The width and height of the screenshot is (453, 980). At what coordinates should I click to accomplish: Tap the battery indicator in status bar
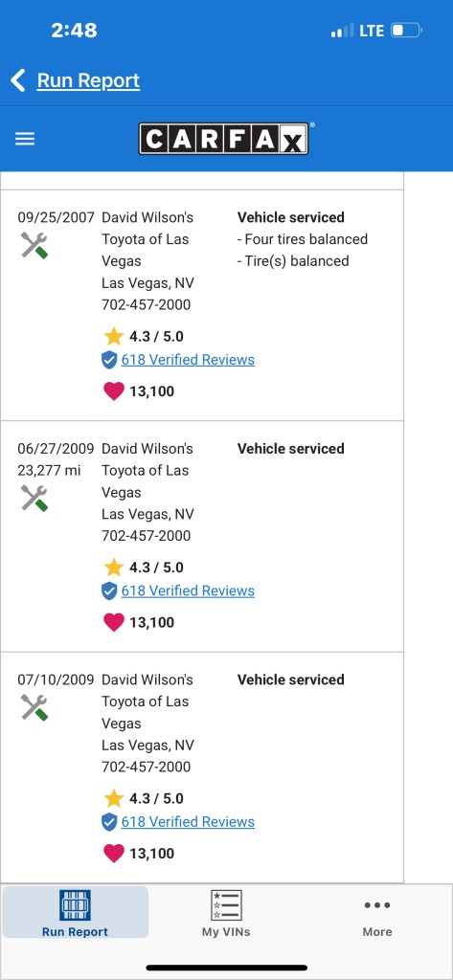tap(407, 31)
